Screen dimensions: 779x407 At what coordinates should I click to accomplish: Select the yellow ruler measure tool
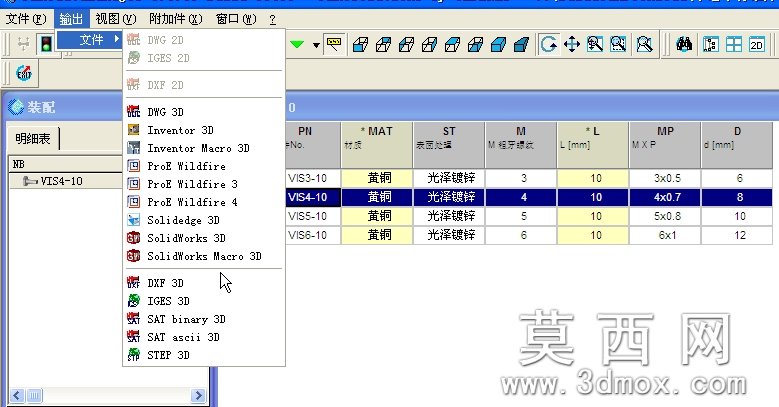[x=334, y=44]
